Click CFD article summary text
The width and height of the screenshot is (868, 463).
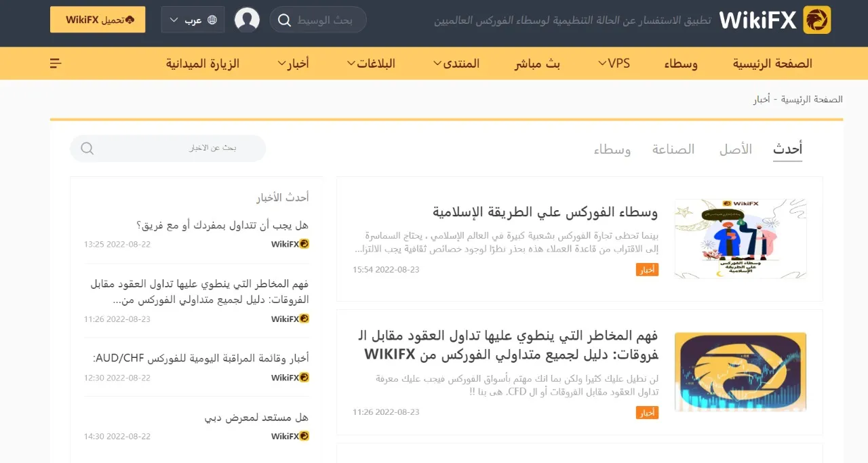(516, 385)
